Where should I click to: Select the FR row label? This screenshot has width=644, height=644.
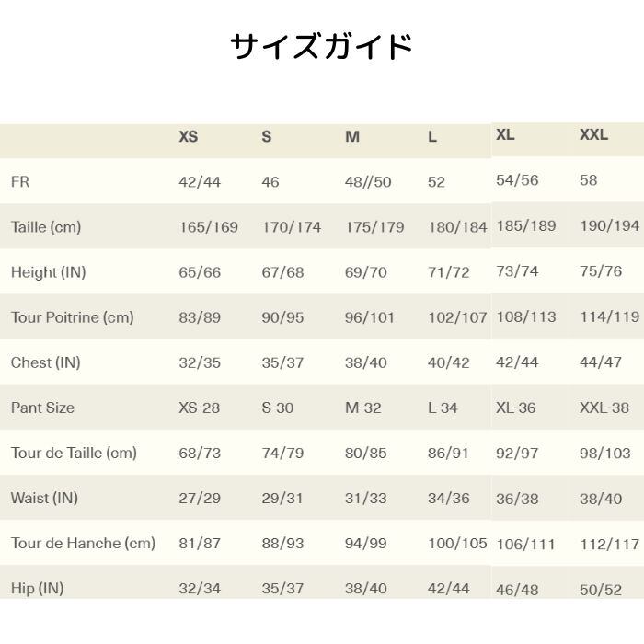(x=20, y=182)
